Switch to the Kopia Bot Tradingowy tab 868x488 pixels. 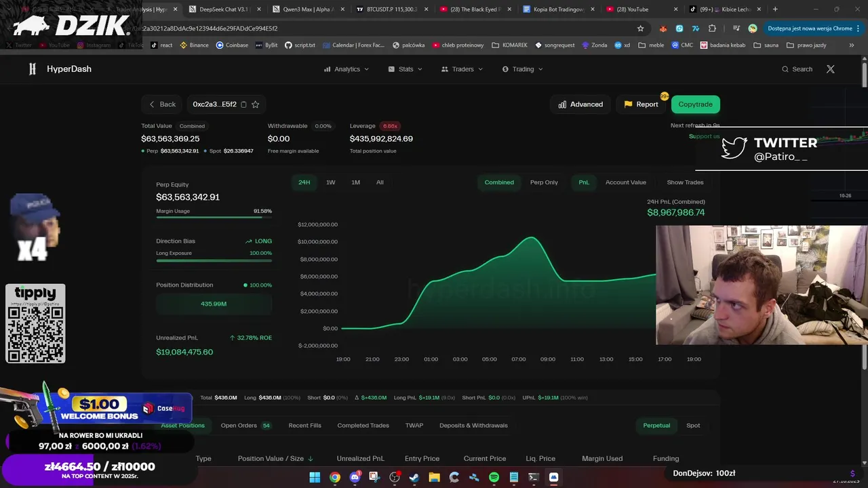(557, 9)
